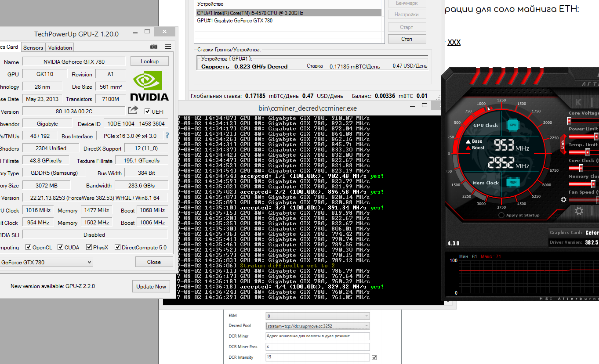Close the GPU-Z window with X
This screenshot has height=364, width=599.
(164, 32)
